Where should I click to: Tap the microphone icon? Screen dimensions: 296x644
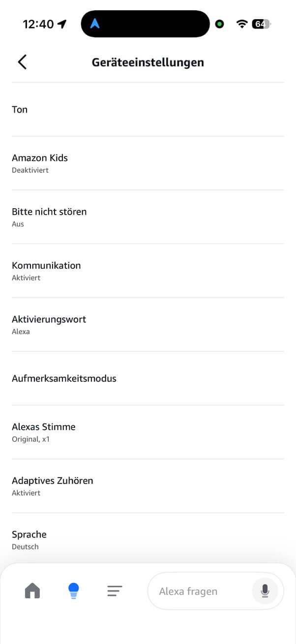(265, 591)
